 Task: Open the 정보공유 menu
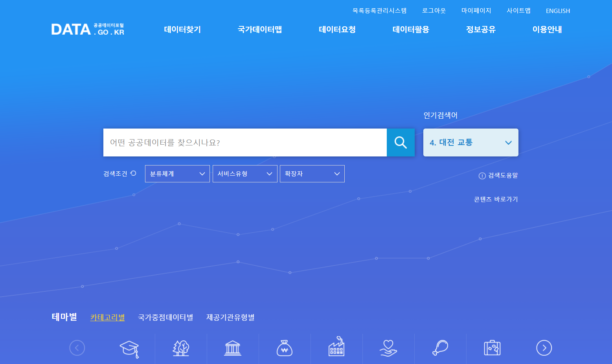coord(481,29)
